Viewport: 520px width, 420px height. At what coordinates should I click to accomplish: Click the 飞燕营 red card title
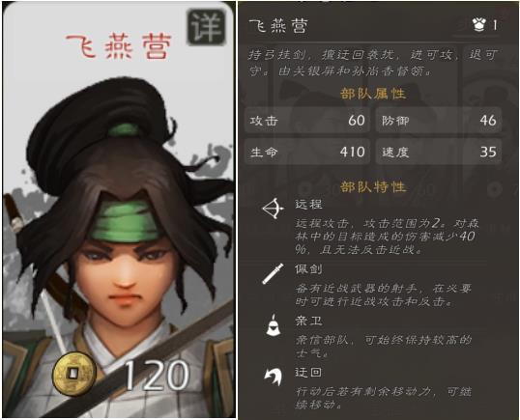click(119, 46)
